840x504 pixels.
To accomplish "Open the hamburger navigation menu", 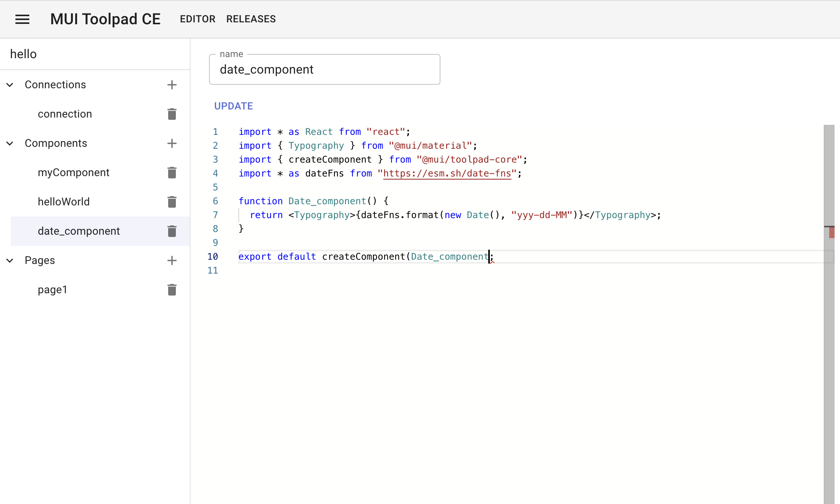I will pyautogui.click(x=22, y=19).
